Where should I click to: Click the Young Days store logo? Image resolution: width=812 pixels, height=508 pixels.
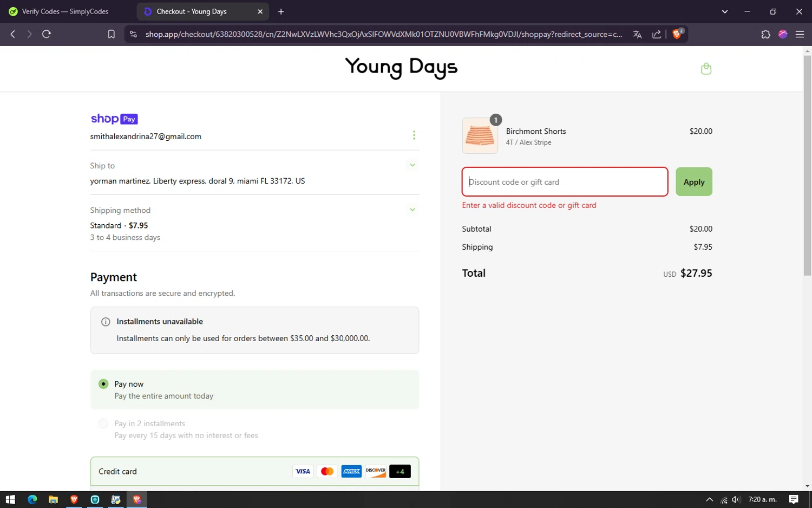pos(401,68)
